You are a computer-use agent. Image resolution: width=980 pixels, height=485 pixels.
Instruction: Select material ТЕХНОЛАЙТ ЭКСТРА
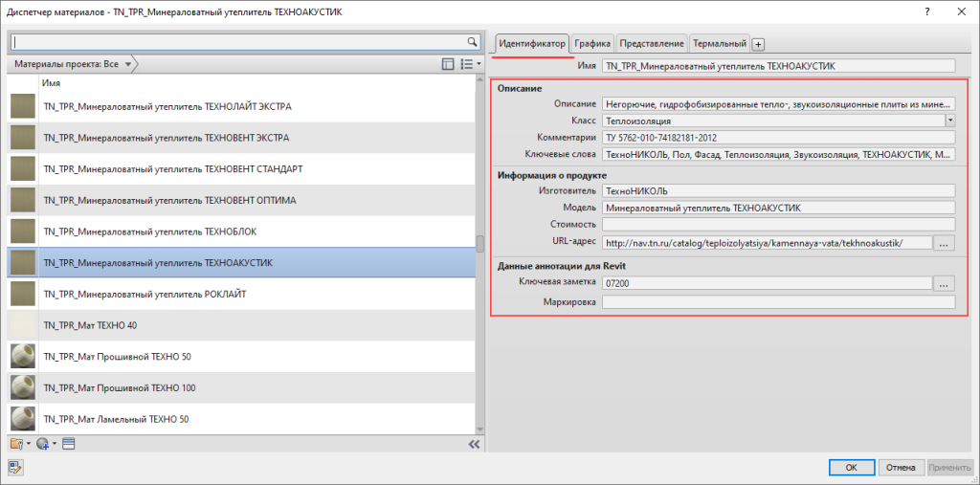pyautogui.click(x=241, y=106)
